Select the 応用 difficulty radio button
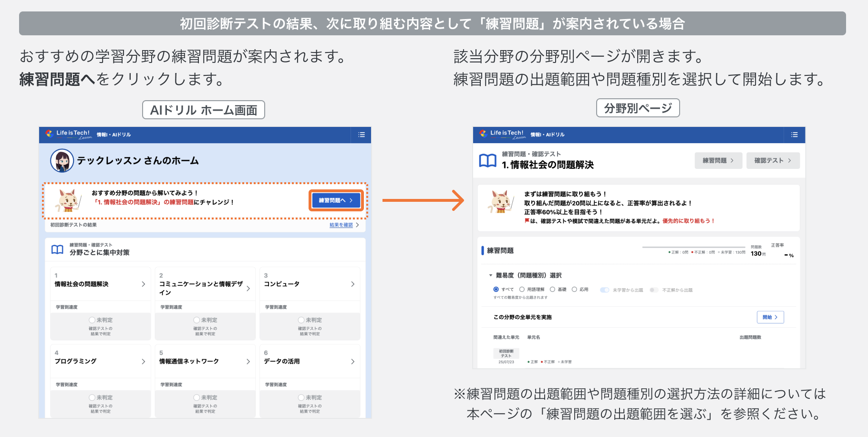Image resolution: width=868 pixels, height=437 pixels. (x=574, y=290)
